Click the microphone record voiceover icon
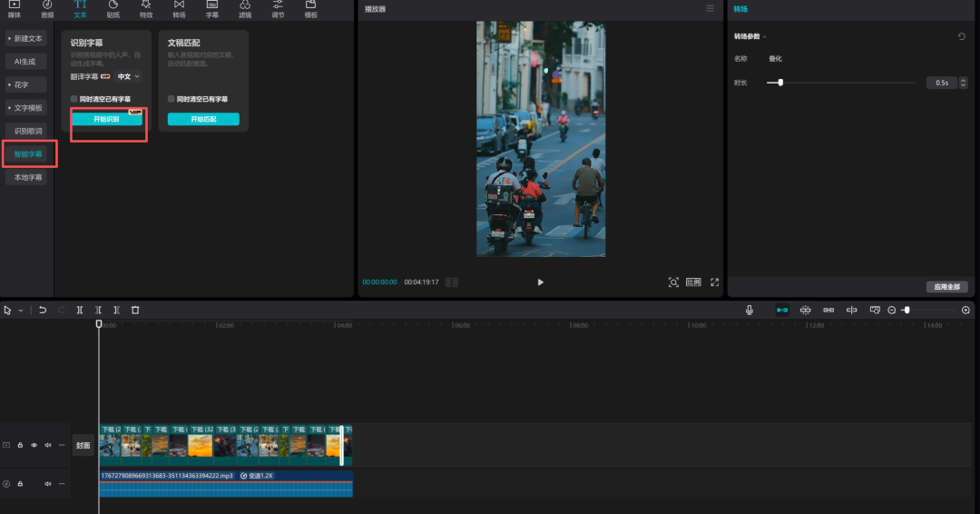980x514 pixels. point(750,310)
